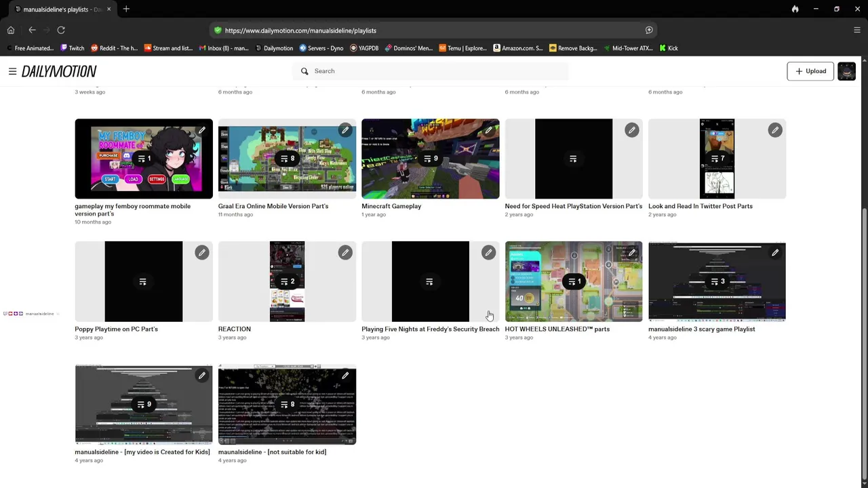Click the address bar right-side icon

(x=649, y=30)
